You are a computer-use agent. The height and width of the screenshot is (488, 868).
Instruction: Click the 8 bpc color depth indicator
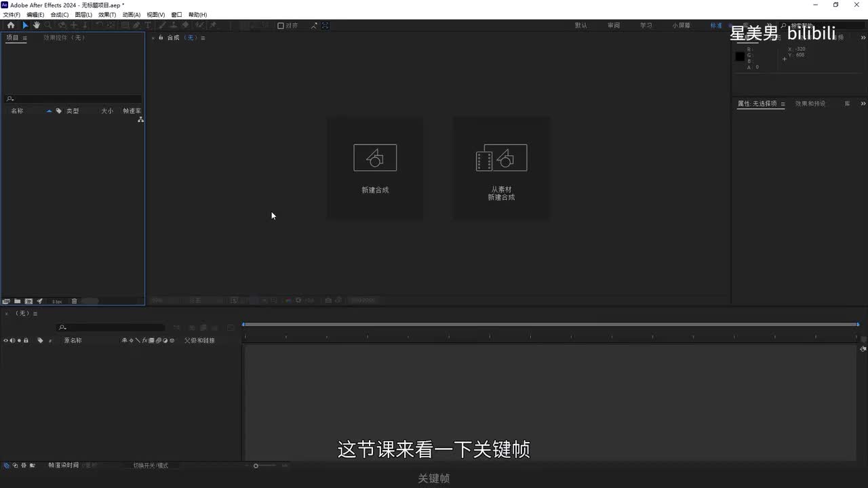point(58,301)
